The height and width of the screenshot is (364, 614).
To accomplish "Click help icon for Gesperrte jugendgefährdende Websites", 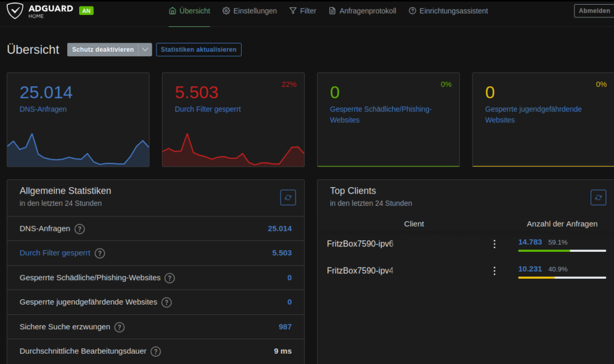I will (167, 303).
